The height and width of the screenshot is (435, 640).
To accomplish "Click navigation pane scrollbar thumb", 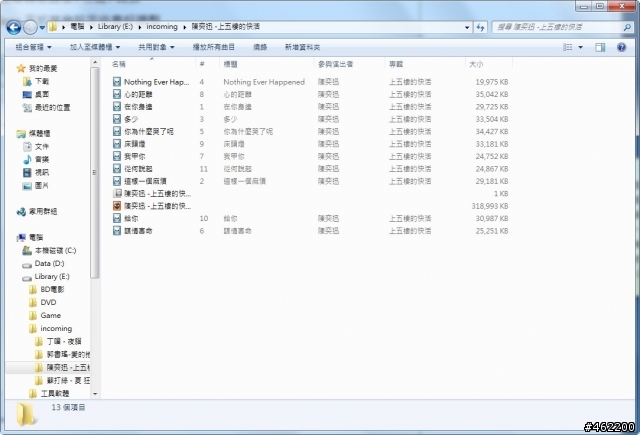I will tap(95, 173).
